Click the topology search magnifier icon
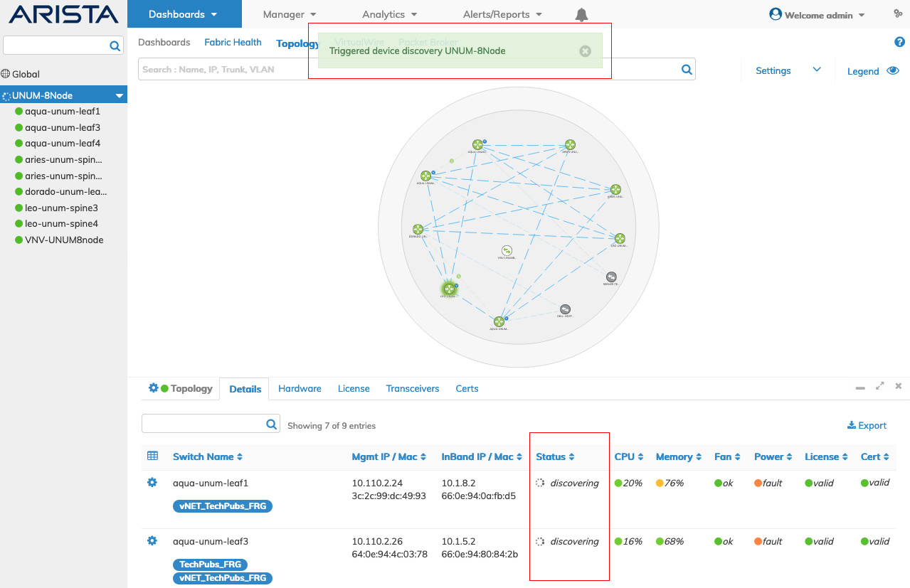Image resolution: width=910 pixels, height=588 pixels. (x=687, y=70)
